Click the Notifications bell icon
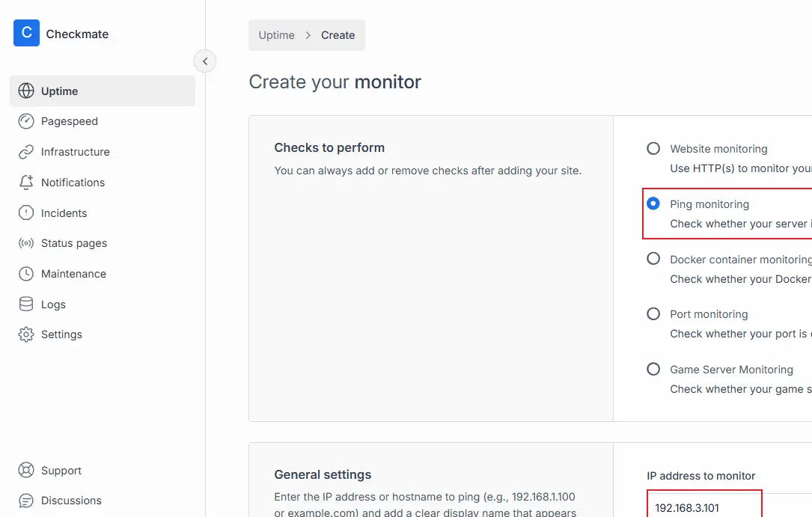Screen dimensions: 812x517 (26, 183)
